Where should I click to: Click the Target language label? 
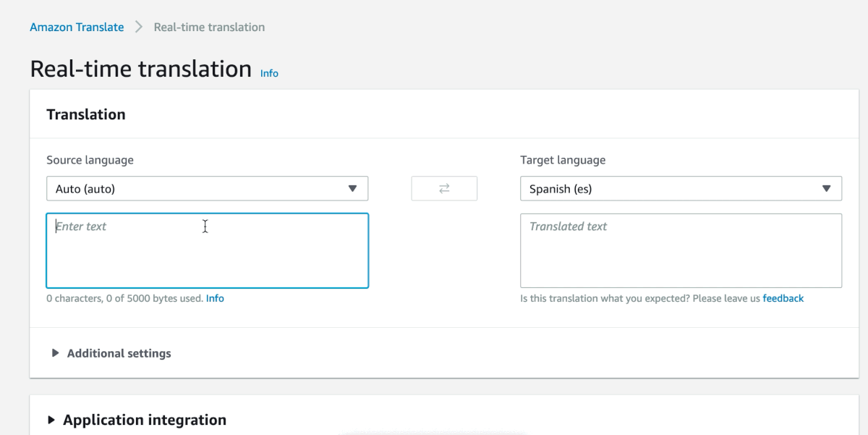pyautogui.click(x=563, y=160)
